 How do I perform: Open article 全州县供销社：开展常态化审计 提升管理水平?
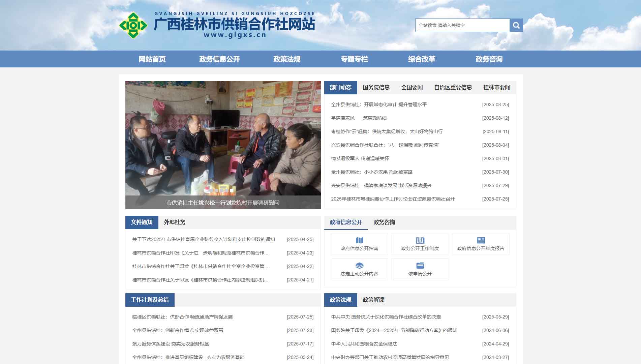[379, 104]
